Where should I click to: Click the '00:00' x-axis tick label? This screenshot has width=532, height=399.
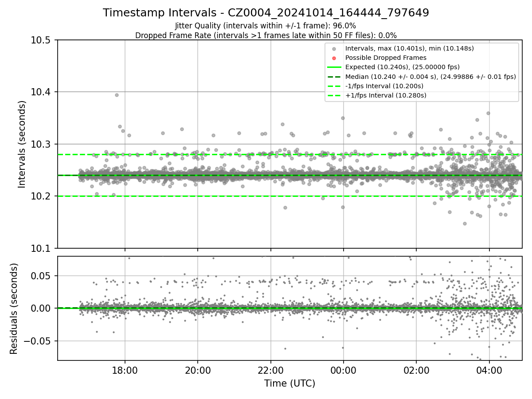[x=343, y=370]
